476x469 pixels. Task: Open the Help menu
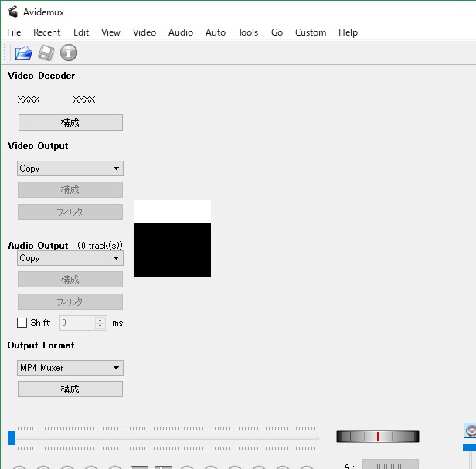click(x=348, y=32)
